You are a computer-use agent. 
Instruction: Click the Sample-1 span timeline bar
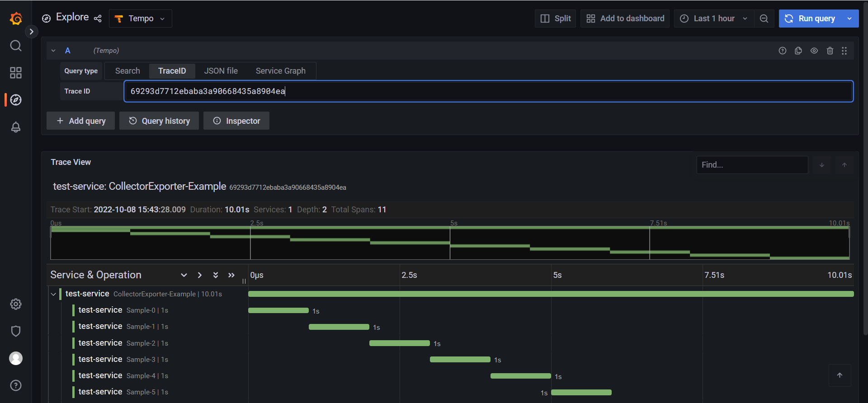(x=339, y=327)
